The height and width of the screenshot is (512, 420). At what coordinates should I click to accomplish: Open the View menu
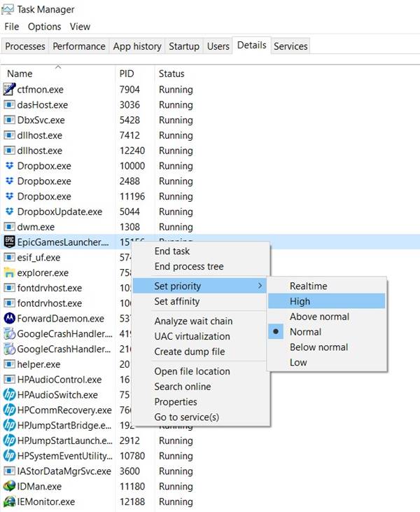click(80, 27)
